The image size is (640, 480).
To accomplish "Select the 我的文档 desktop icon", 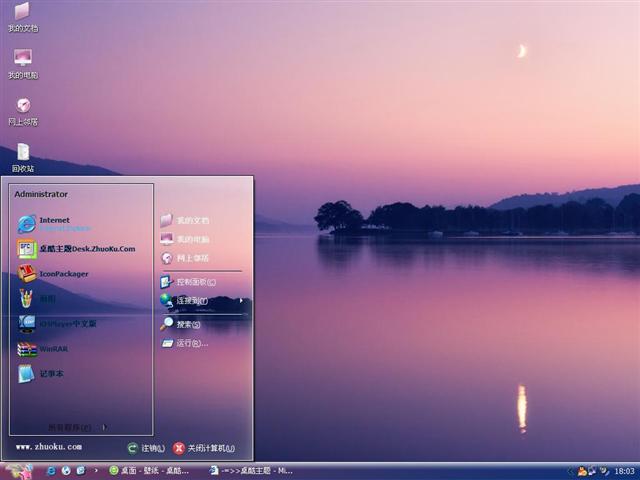I will 22,17.
